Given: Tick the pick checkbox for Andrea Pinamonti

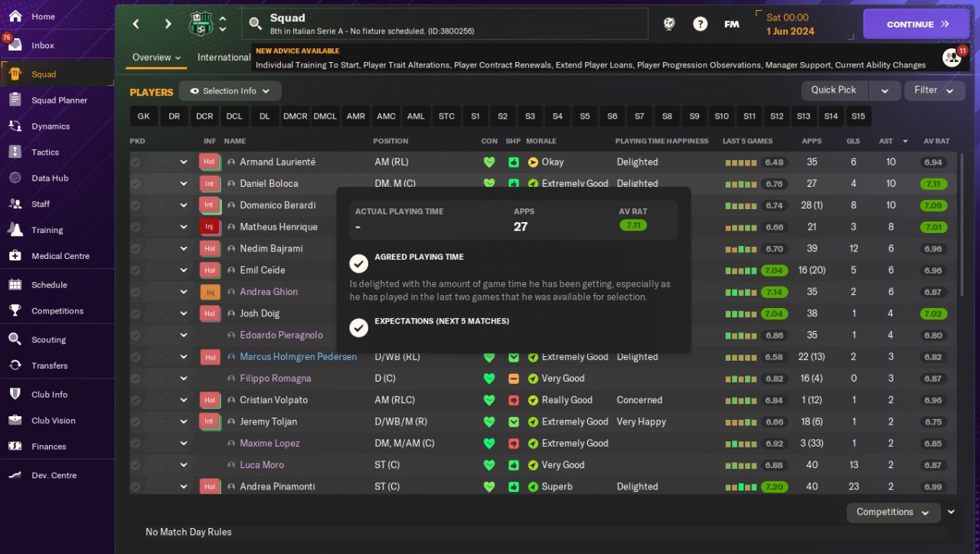Looking at the screenshot, I should click(136, 487).
